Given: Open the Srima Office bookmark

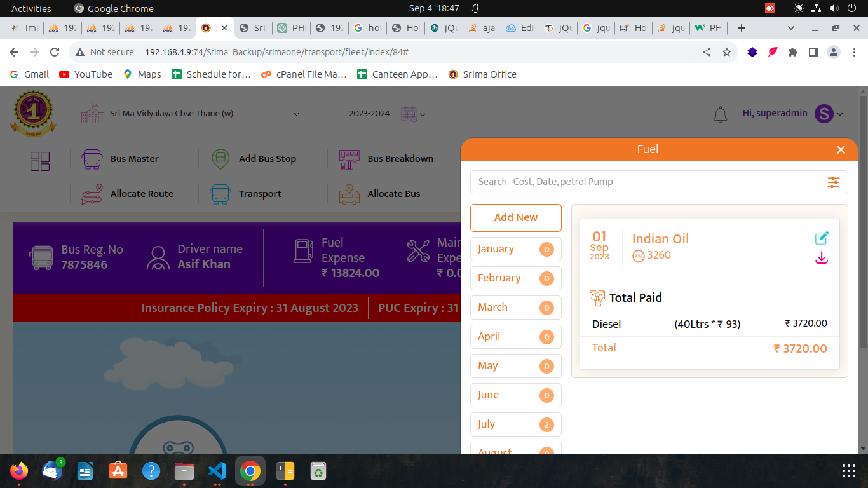Looking at the screenshot, I should [x=482, y=74].
